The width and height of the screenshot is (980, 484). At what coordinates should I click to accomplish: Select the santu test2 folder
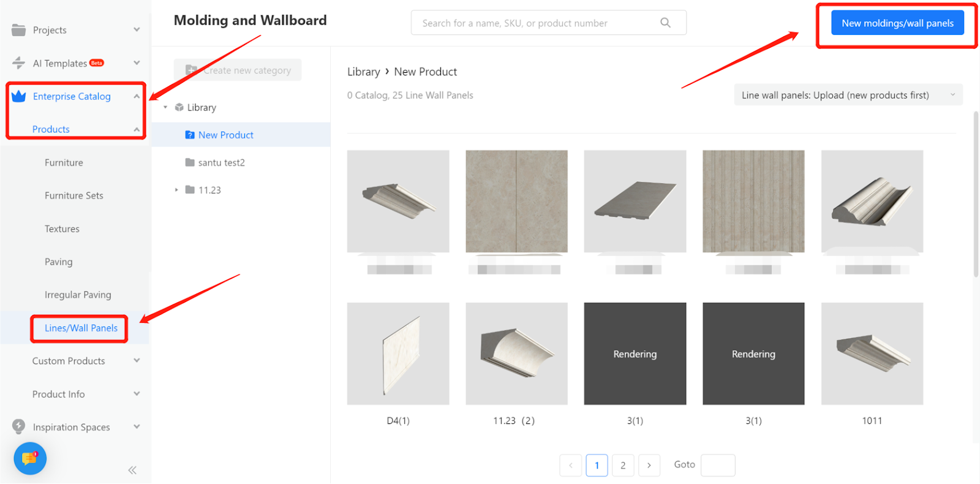point(221,162)
